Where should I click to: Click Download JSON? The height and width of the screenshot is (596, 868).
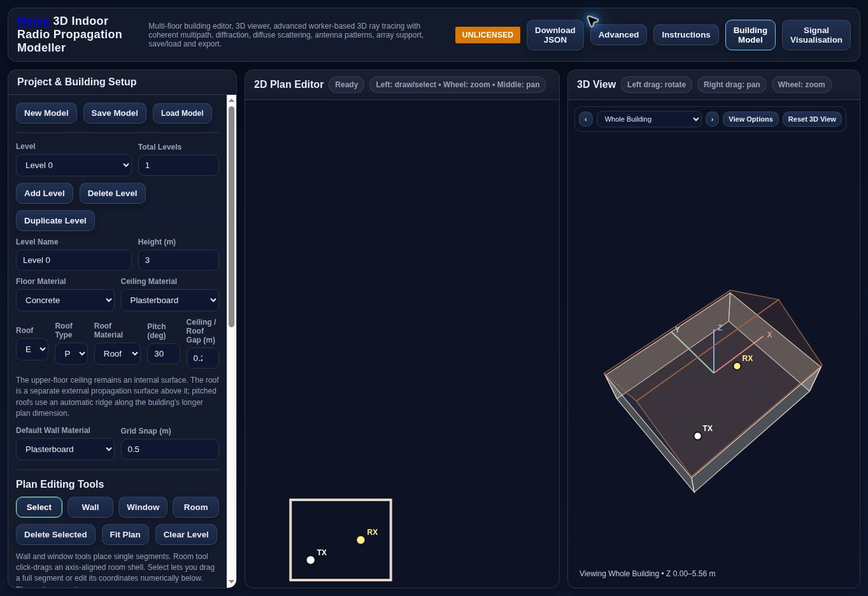(x=555, y=35)
